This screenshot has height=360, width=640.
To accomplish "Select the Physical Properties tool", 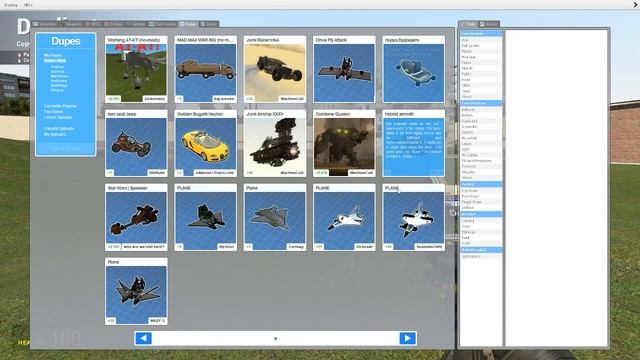I will click(481, 161).
